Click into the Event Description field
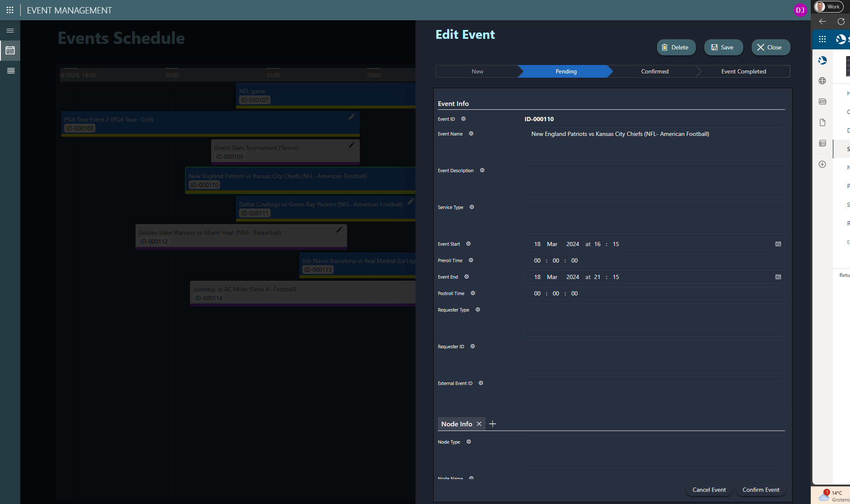Screen dimensions: 850x504 [x=654, y=181]
